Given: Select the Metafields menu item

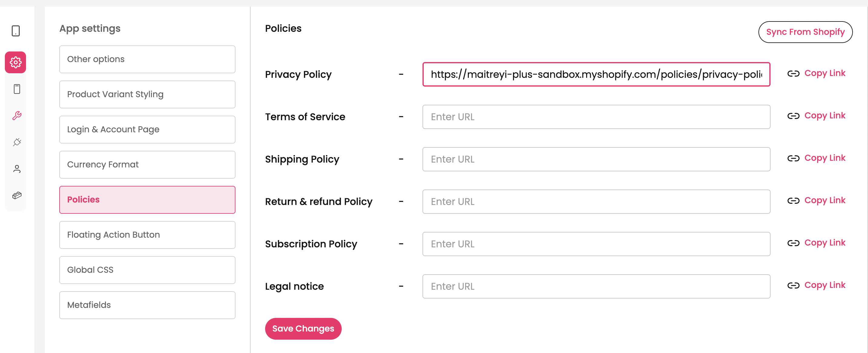Looking at the screenshot, I should (147, 305).
